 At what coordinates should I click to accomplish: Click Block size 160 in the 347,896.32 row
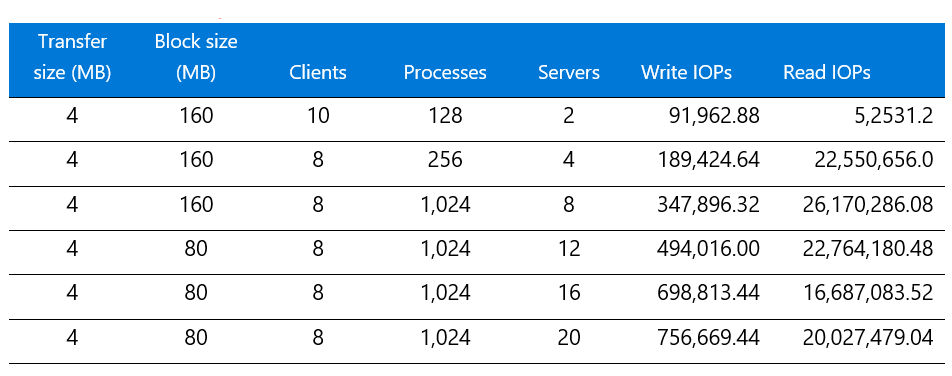coord(196,204)
